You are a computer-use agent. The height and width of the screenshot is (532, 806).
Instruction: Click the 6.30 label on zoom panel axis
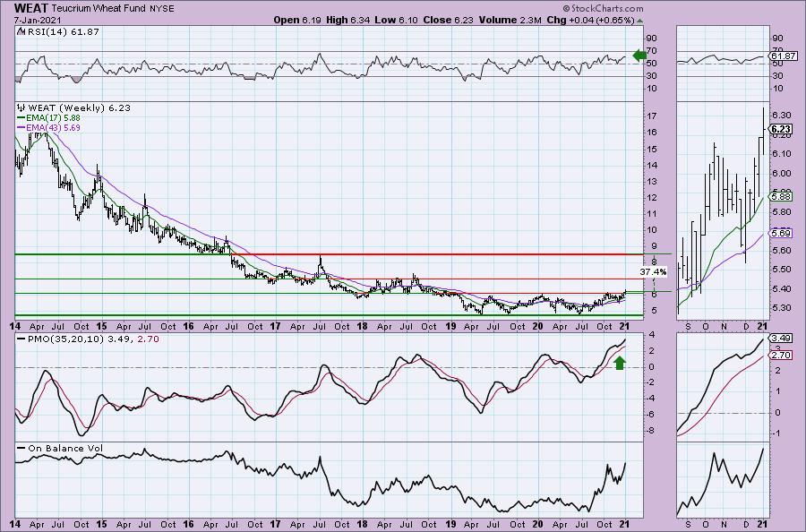pos(781,116)
